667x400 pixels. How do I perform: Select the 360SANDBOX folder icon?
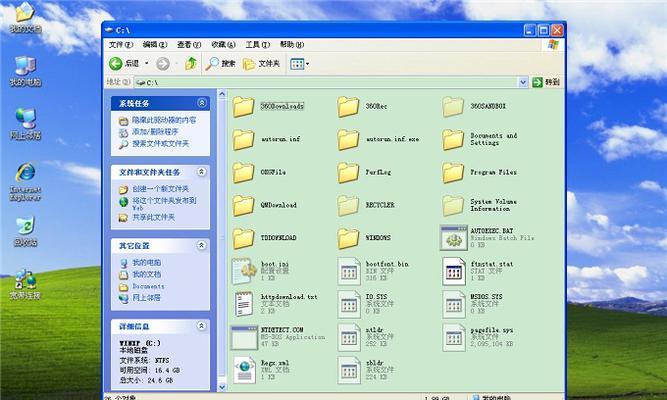[453, 106]
